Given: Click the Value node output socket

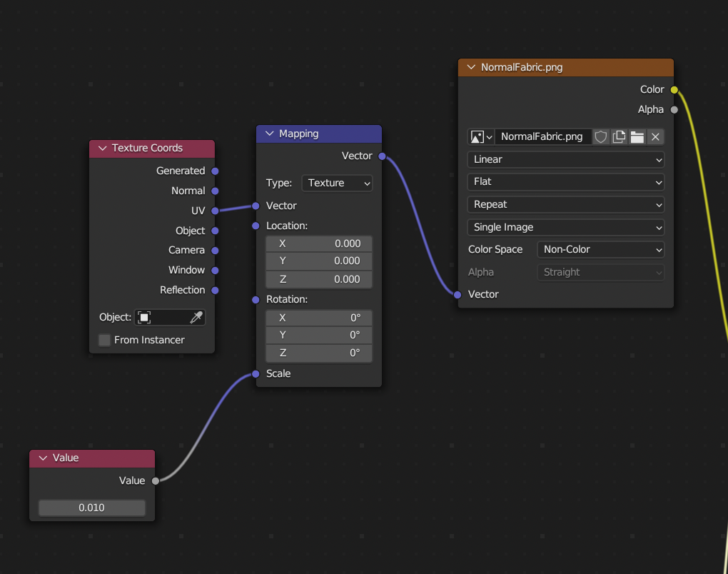Looking at the screenshot, I should click(x=156, y=480).
